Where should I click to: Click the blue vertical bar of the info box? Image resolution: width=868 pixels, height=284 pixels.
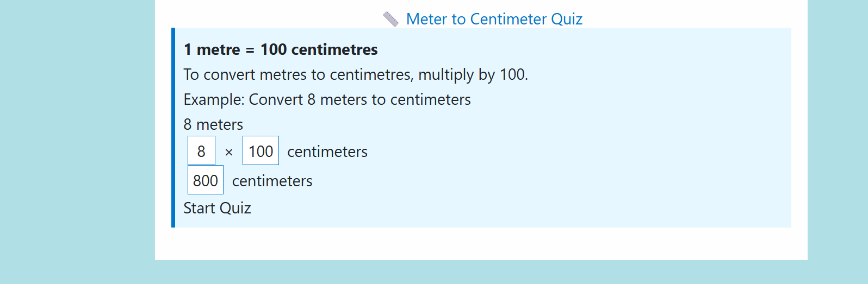click(173, 128)
